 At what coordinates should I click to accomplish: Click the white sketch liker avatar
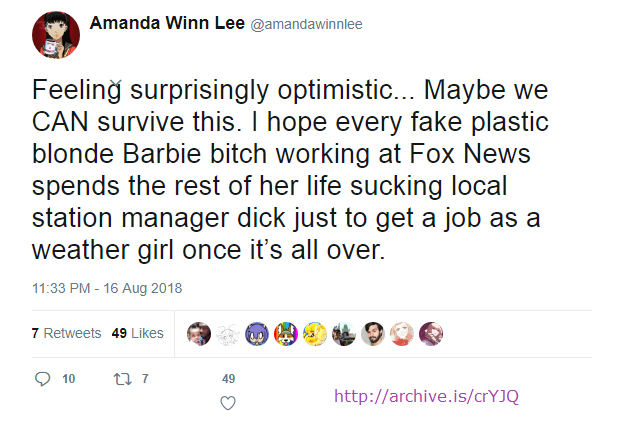point(229,333)
